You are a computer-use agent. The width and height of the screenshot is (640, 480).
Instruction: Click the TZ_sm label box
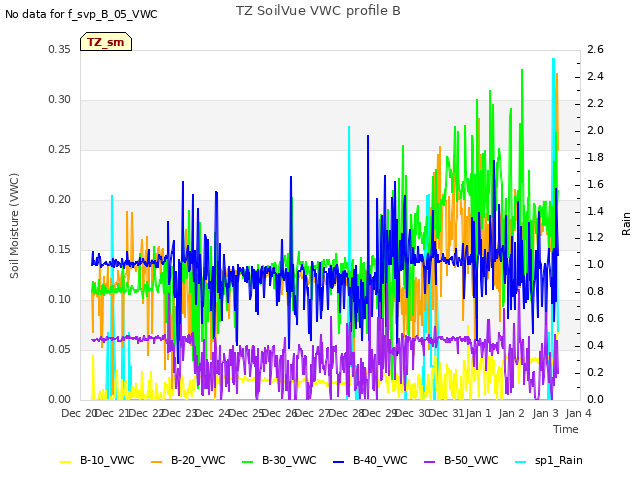(x=106, y=42)
